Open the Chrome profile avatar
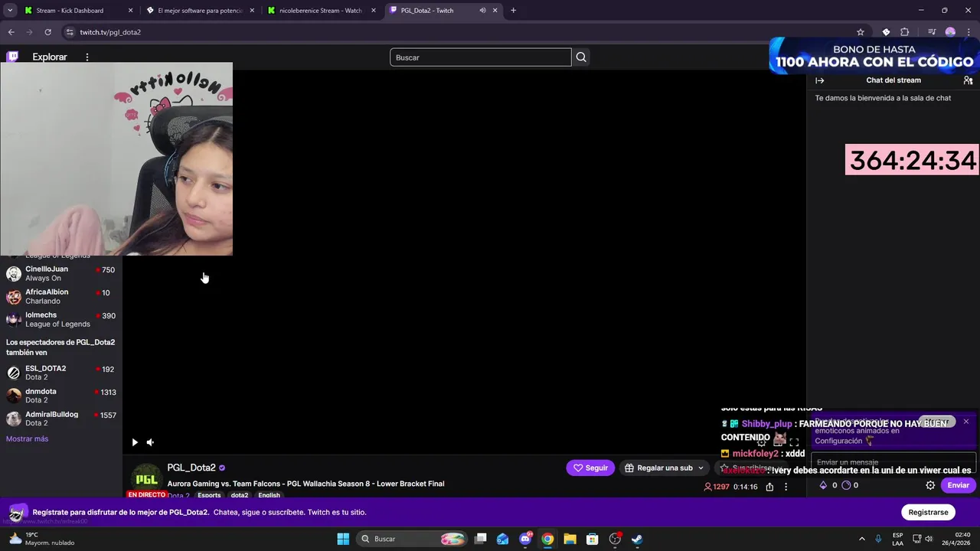This screenshot has height=551, width=980. coord(950,32)
